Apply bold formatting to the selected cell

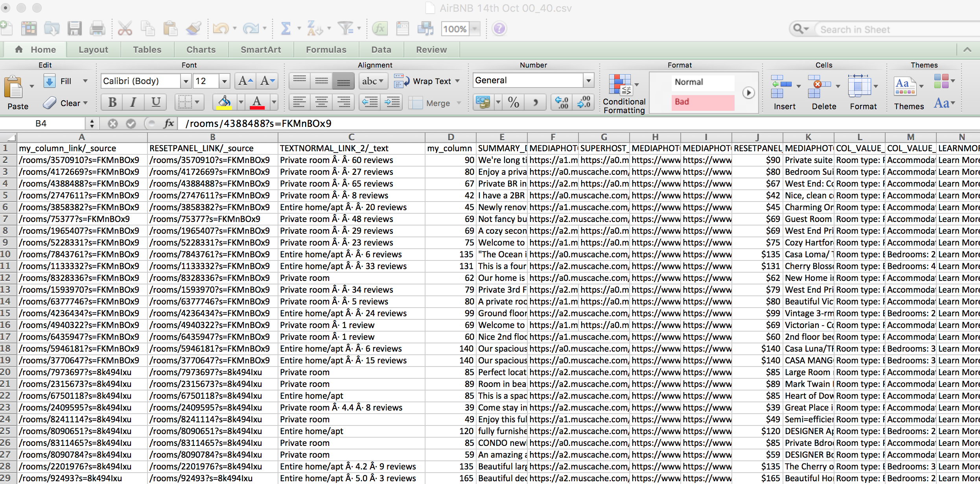pyautogui.click(x=111, y=102)
